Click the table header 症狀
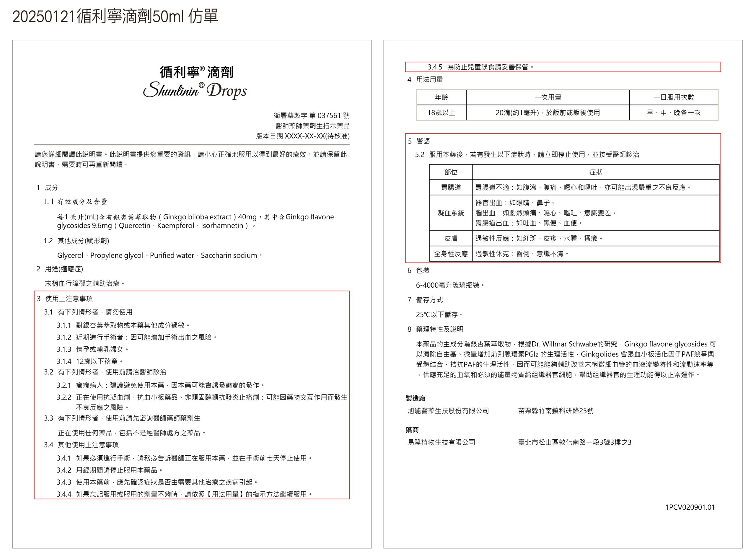756x559 pixels. [596, 172]
